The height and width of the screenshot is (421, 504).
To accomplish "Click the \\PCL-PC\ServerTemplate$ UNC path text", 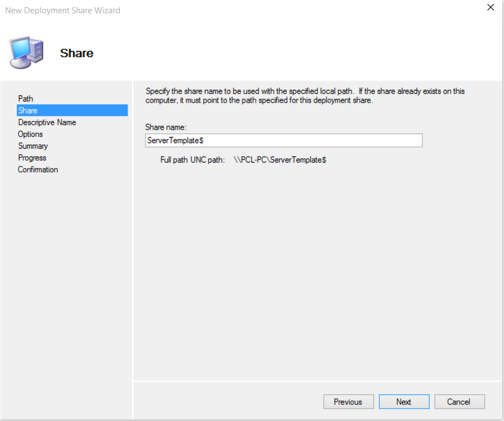I will point(280,160).
